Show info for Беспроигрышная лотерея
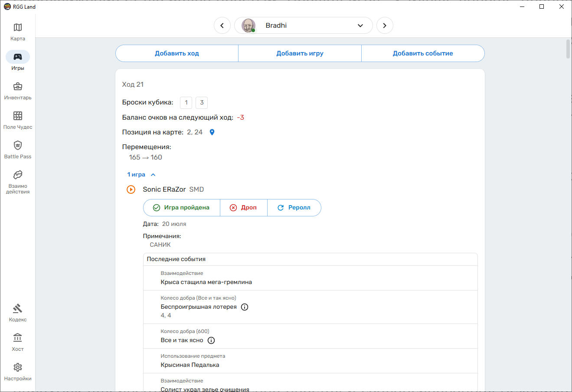 pyautogui.click(x=245, y=307)
